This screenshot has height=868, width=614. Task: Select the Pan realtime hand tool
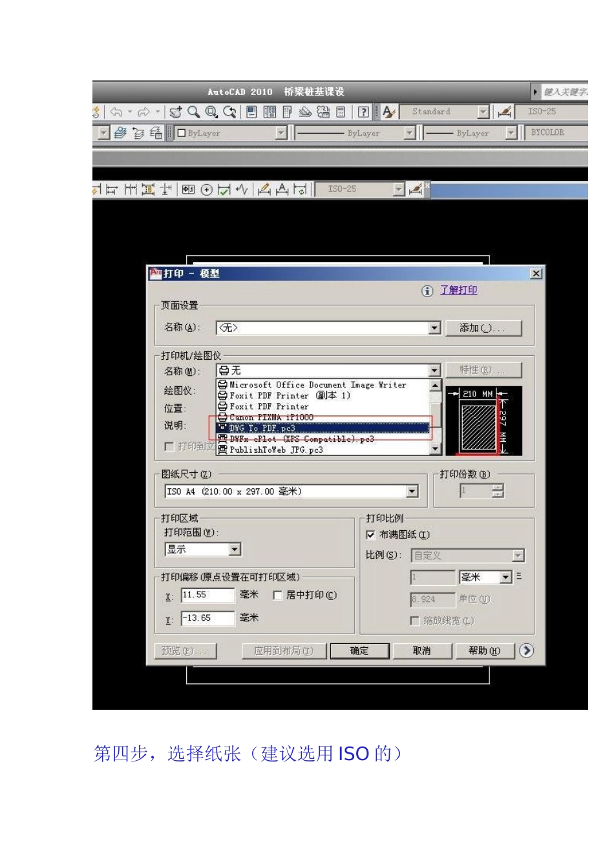175,112
